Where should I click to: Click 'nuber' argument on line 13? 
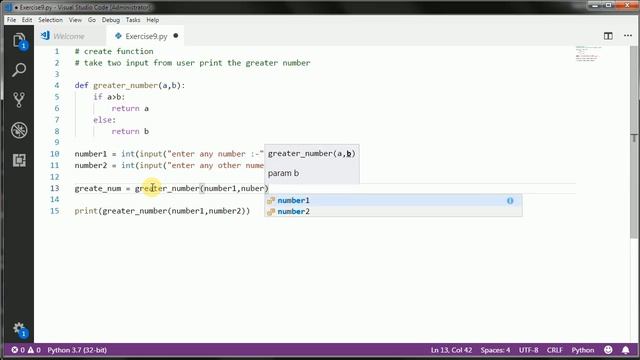click(x=253, y=188)
